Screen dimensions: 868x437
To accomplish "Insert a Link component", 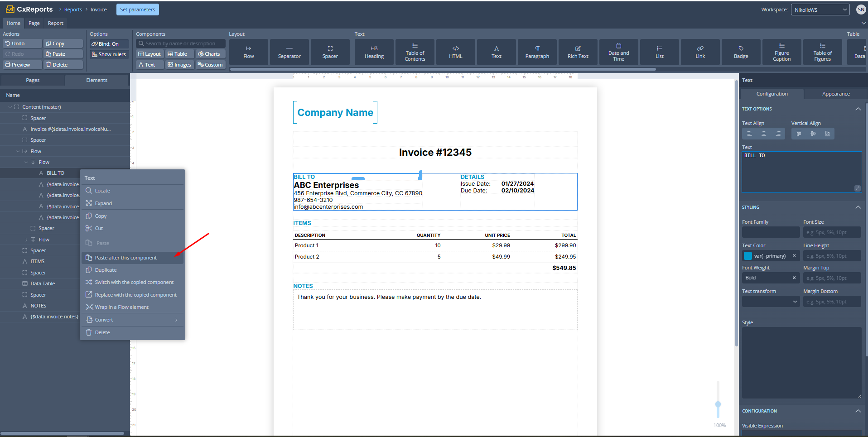I will [700, 52].
